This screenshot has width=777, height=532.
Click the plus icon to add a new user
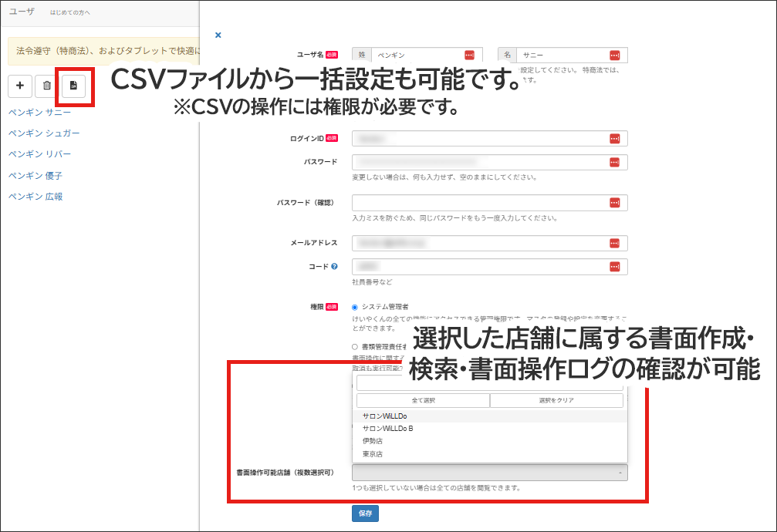[x=20, y=86]
